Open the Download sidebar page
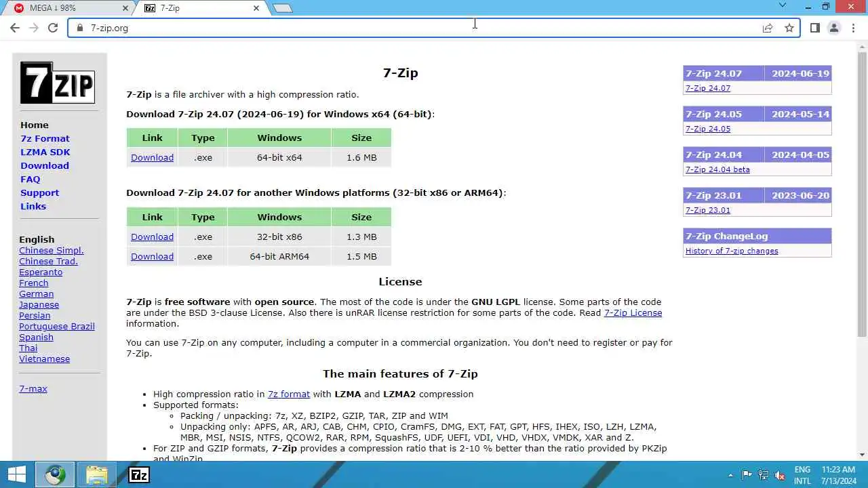The height and width of the screenshot is (488, 868). point(45,165)
